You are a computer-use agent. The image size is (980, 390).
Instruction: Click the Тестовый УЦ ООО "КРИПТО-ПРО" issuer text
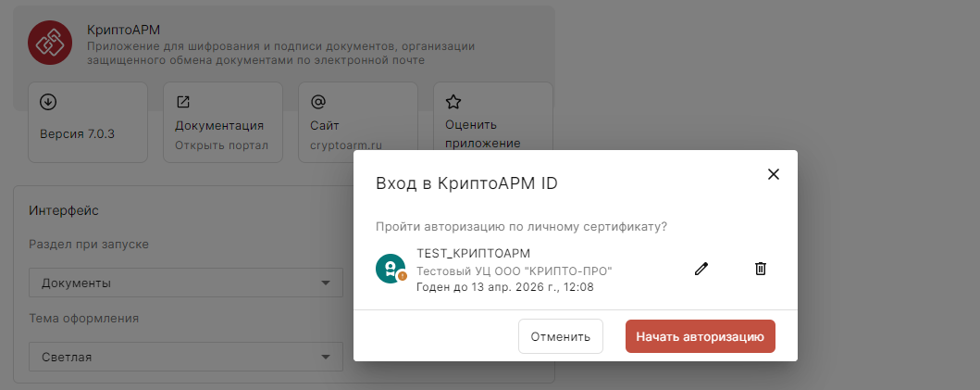(x=515, y=271)
